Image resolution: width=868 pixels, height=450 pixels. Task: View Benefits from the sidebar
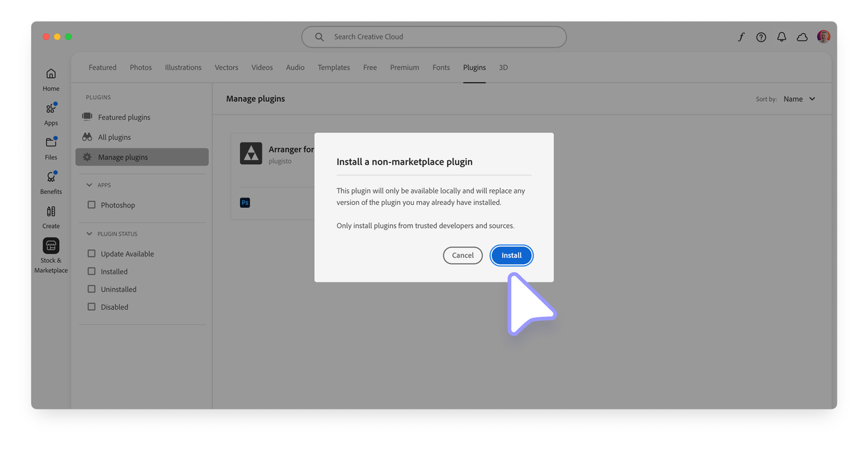tap(51, 181)
